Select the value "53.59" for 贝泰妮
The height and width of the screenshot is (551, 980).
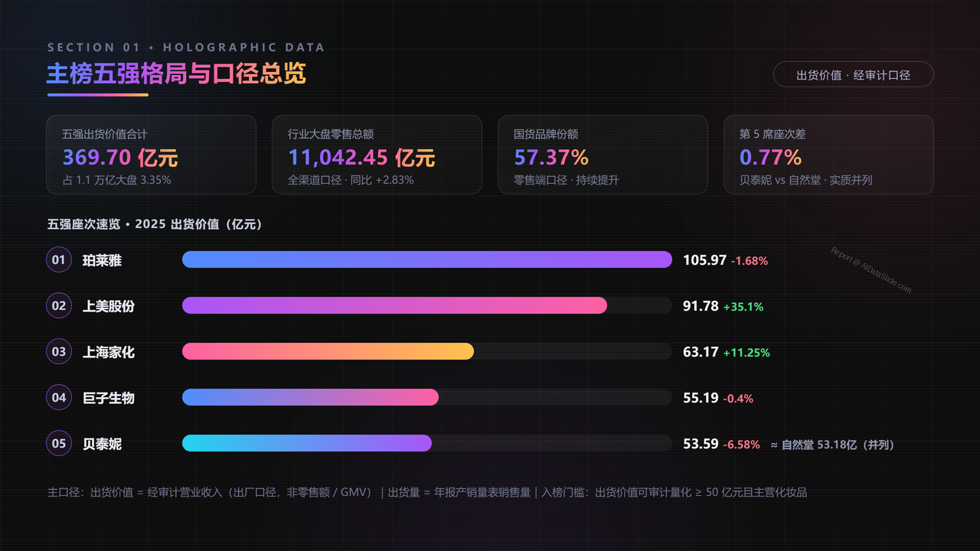click(x=701, y=444)
